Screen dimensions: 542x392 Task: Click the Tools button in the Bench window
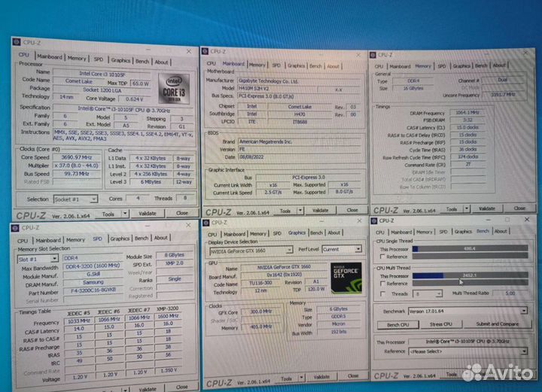coord(452,375)
